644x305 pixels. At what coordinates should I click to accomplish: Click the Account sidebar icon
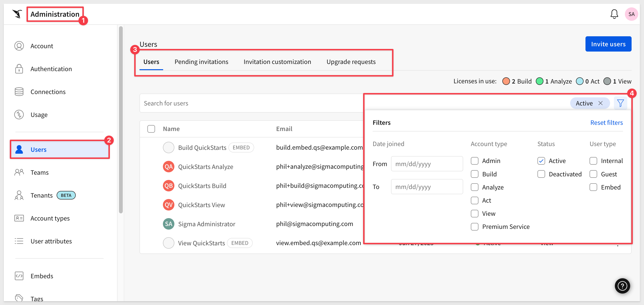tap(19, 46)
